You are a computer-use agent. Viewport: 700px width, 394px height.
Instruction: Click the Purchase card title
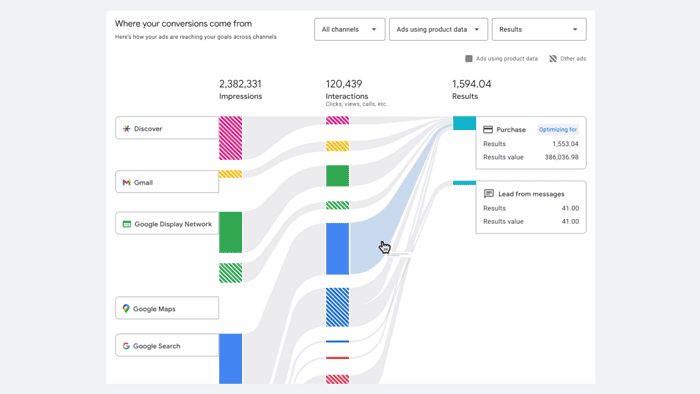coord(511,130)
